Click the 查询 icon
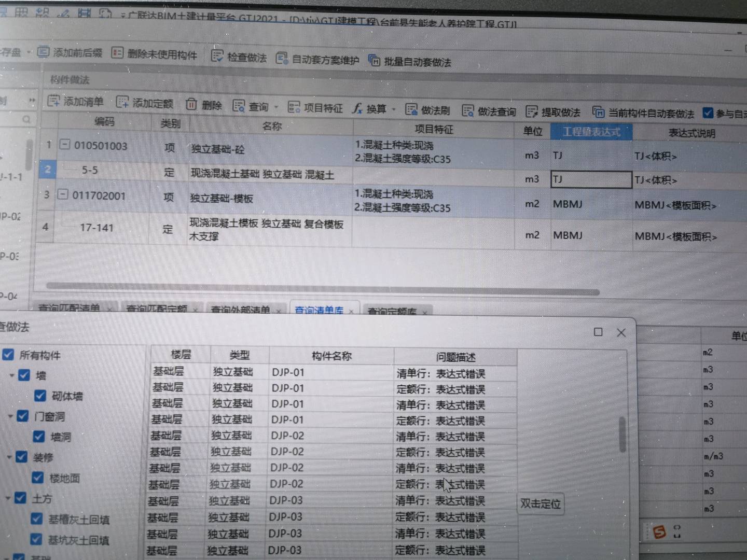The height and width of the screenshot is (560, 747). click(239, 106)
